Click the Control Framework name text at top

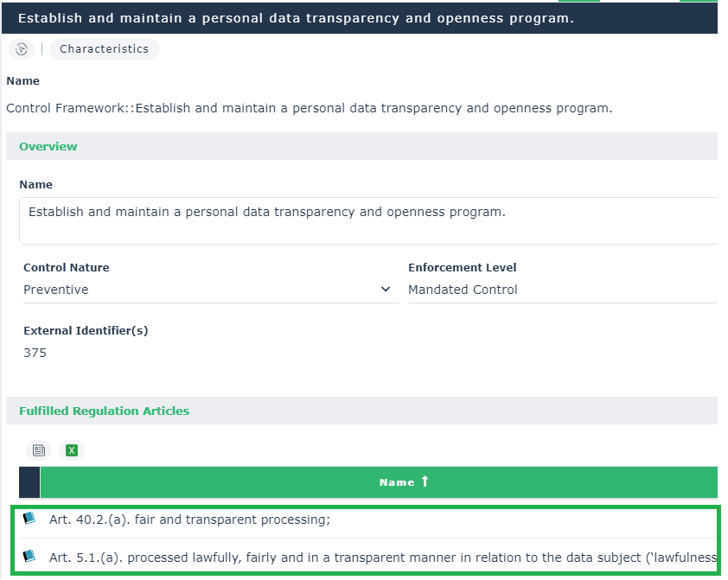309,109
